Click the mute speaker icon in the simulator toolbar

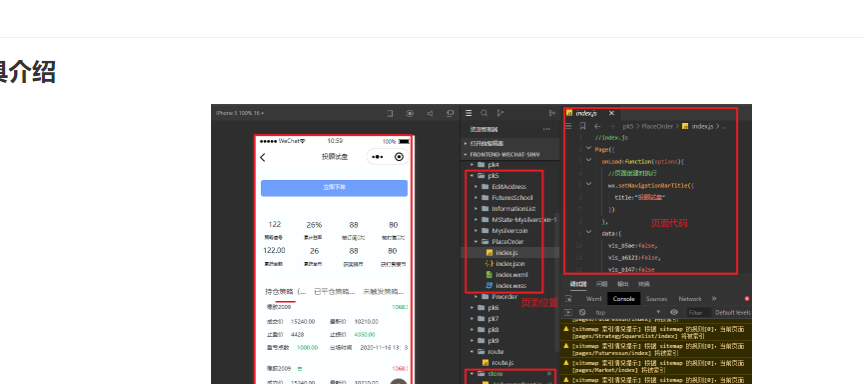coord(430,113)
